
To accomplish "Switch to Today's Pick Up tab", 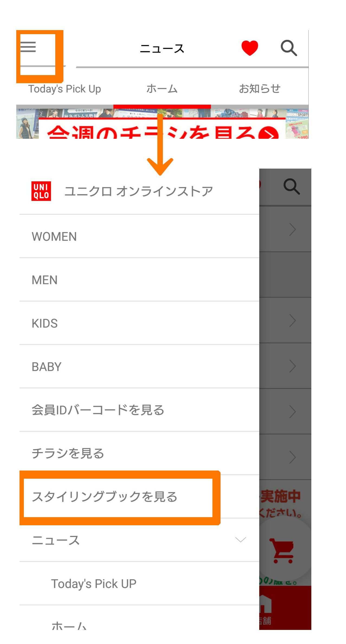I will pyautogui.click(x=65, y=89).
